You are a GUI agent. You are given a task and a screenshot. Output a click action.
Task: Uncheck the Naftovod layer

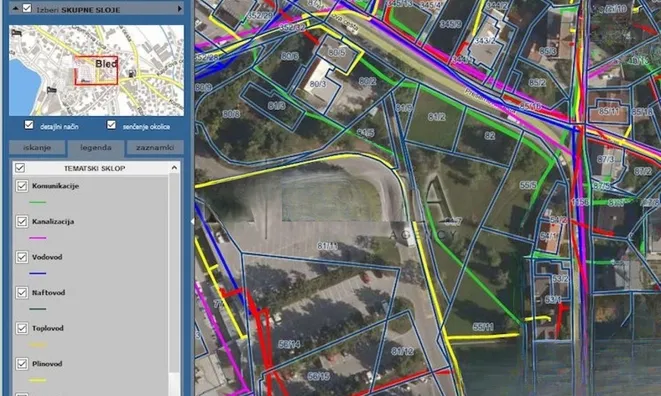[x=21, y=293]
